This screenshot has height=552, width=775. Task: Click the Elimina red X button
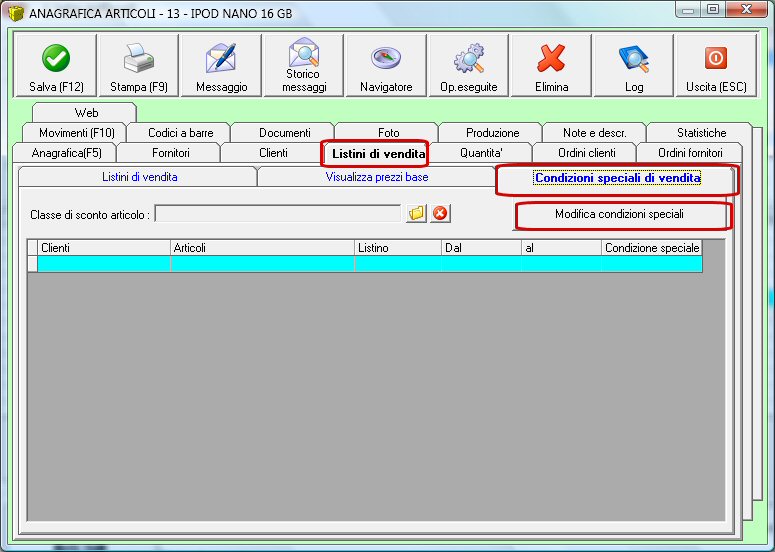pyautogui.click(x=551, y=65)
